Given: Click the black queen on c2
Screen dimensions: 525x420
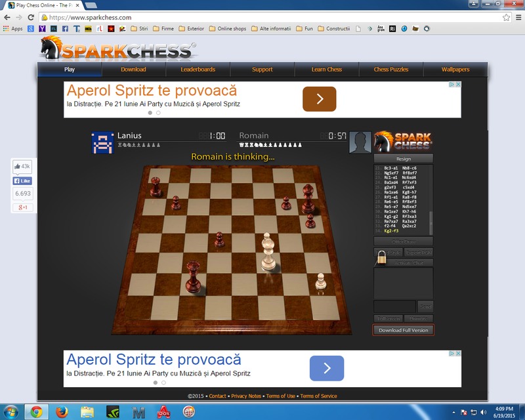Looking at the screenshot, I should point(194,277).
